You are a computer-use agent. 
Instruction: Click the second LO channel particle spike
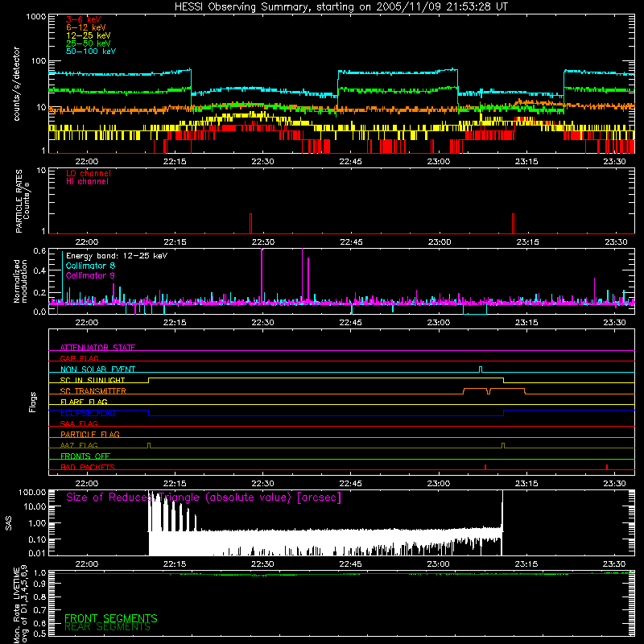click(x=513, y=224)
